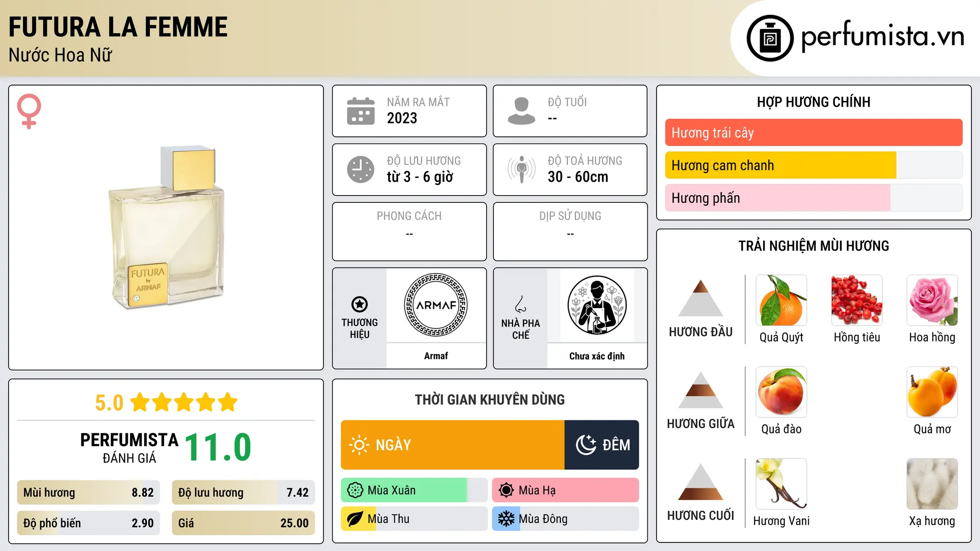The image size is (980, 551).
Task: Click the Ngày daytime usage bar
Action: click(x=453, y=445)
